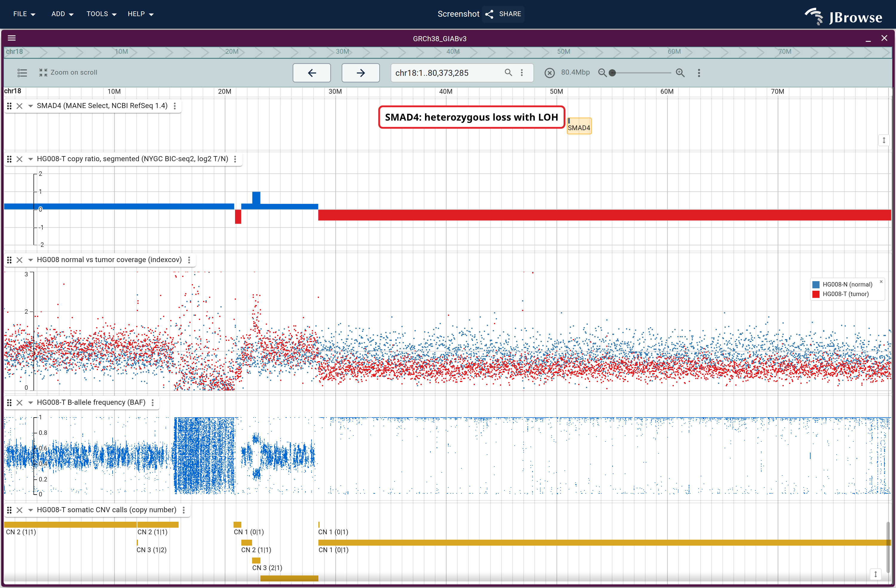Screen dimensions: 896x588
Task: Close the SMAD4 MANE Select track
Action: coord(20,106)
